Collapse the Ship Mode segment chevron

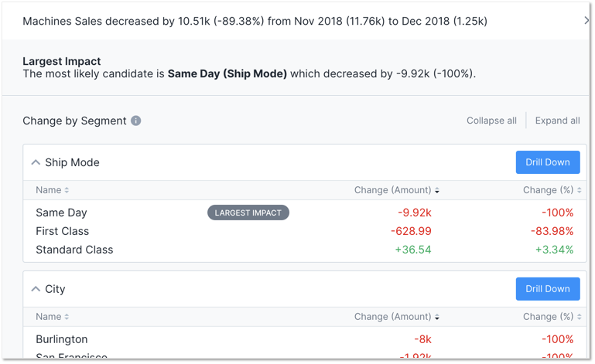click(36, 162)
